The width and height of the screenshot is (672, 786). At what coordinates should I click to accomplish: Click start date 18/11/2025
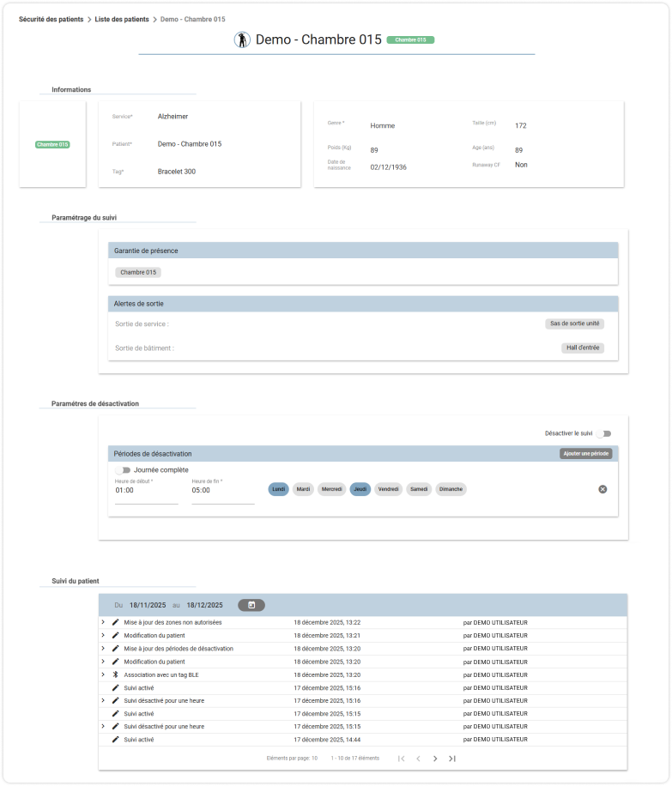coord(148,605)
